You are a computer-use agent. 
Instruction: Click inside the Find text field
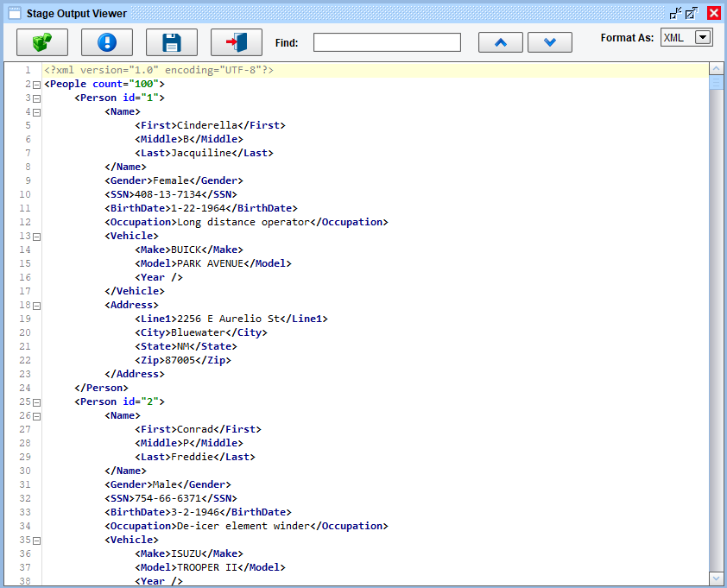pos(387,42)
